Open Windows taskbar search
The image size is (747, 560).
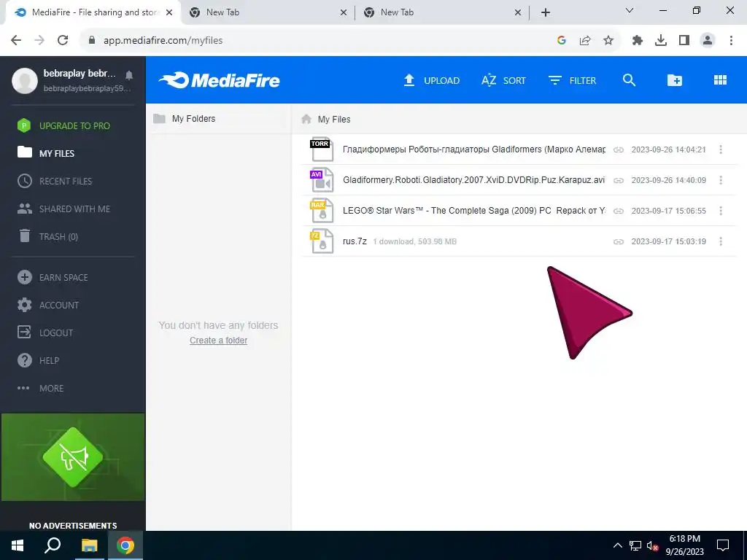[53, 545]
